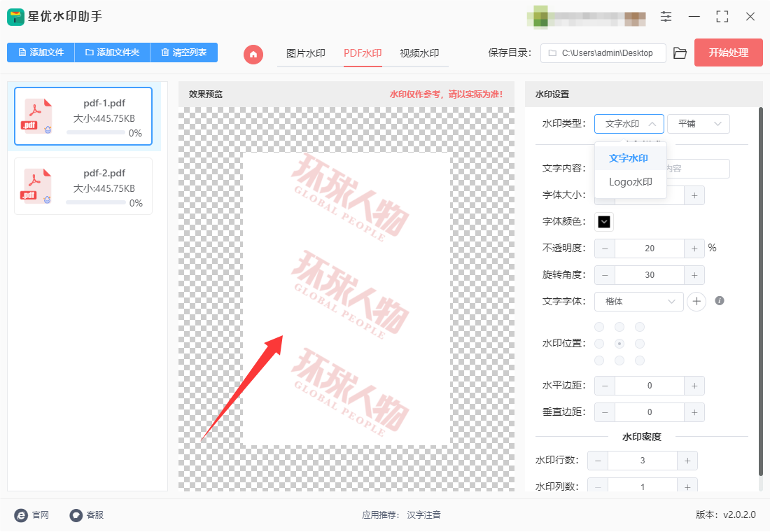Click pdf-1.pdf progress bar
This screenshot has width=770, height=532.
tap(96, 132)
